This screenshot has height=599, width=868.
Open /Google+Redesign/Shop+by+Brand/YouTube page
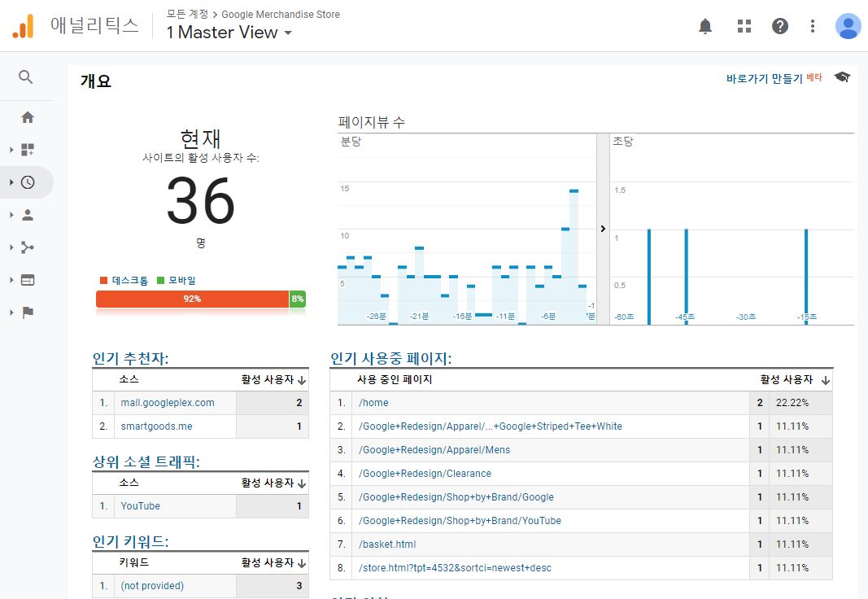460,521
